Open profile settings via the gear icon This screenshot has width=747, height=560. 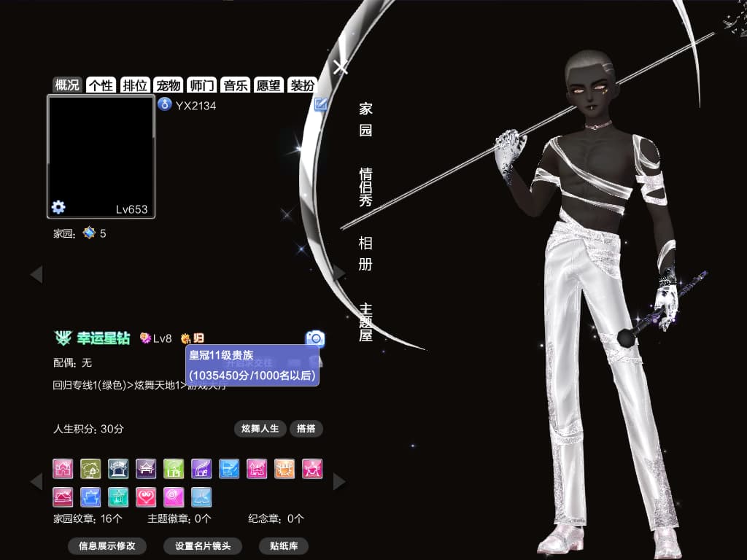(x=58, y=207)
